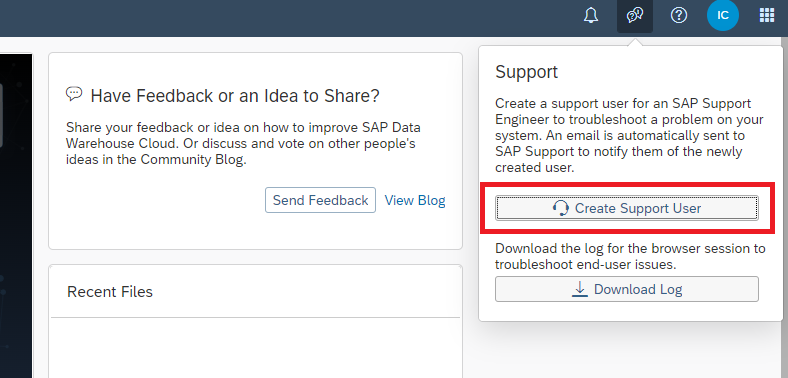The image size is (788, 378).
Task: Send Feedback button in the feedback card
Action: pos(320,200)
